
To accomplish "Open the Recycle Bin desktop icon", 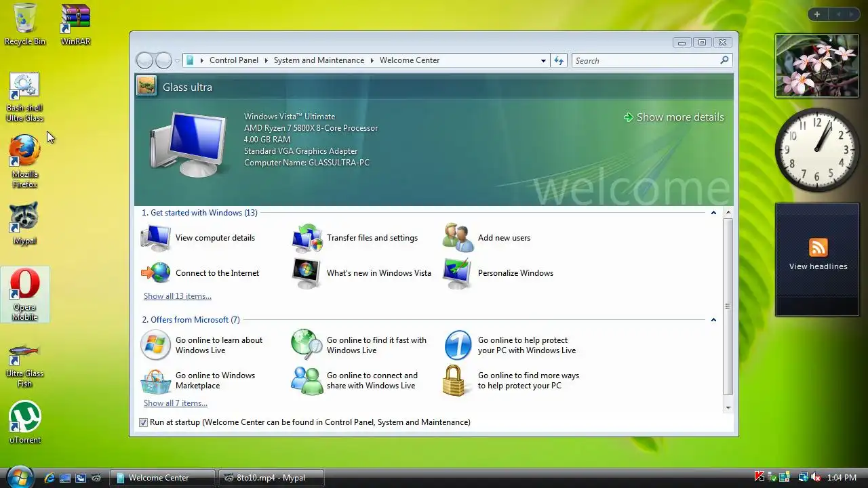I will (x=25, y=24).
